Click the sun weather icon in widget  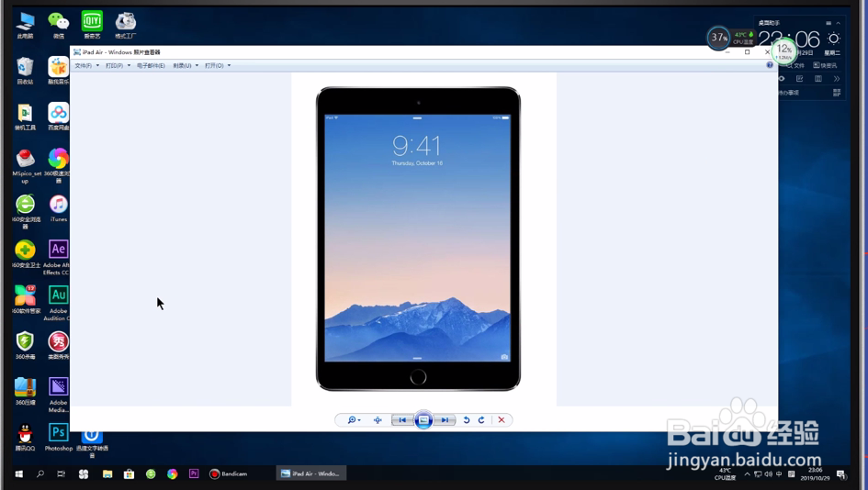[x=834, y=39]
